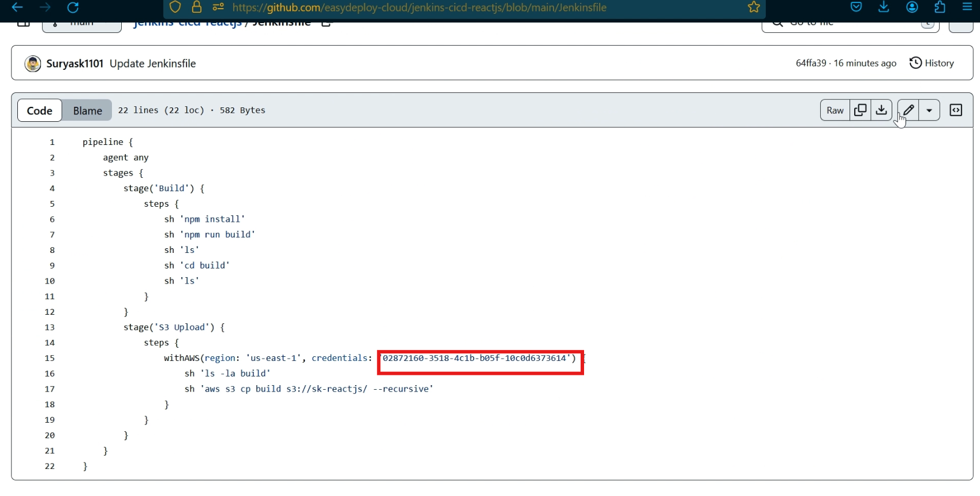Screen dimensions: 980x496
Task: Edit this file with the pencil icon
Action: pyautogui.click(x=908, y=110)
